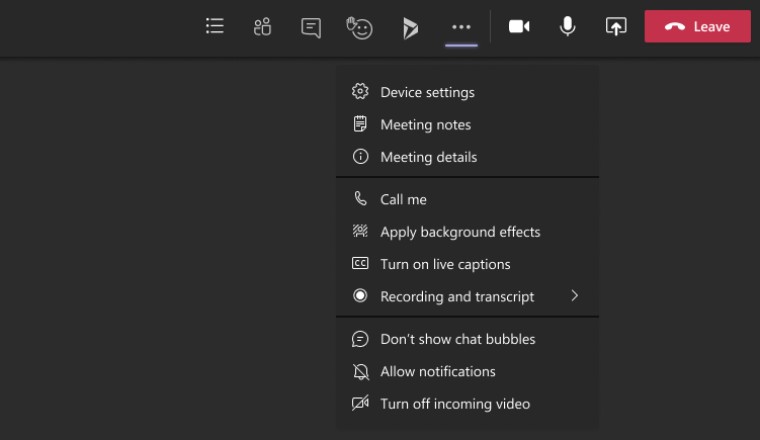Open raise hand and reactions icon
Viewport: 760px width, 440px height.
tap(359, 28)
